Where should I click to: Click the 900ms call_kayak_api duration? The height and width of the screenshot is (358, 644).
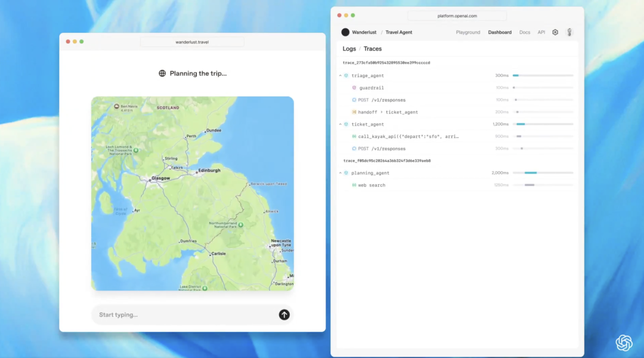502,137
